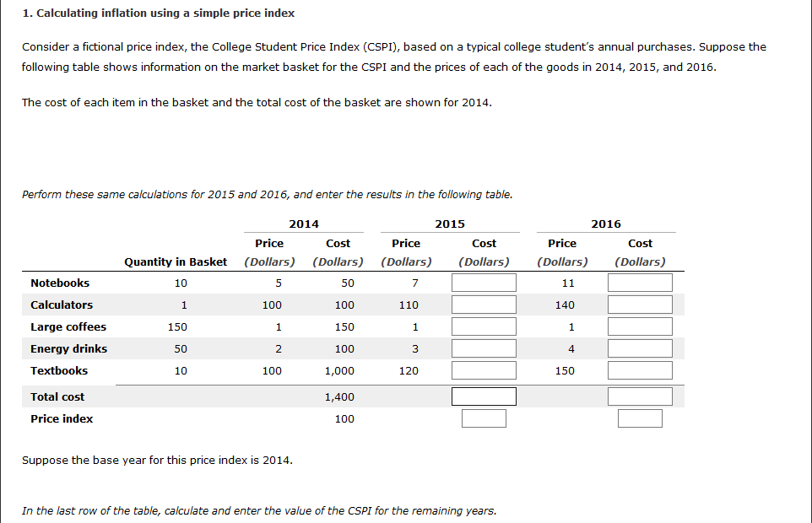Click the 2016 column group header
This screenshot has width=812, height=523.
point(606,224)
